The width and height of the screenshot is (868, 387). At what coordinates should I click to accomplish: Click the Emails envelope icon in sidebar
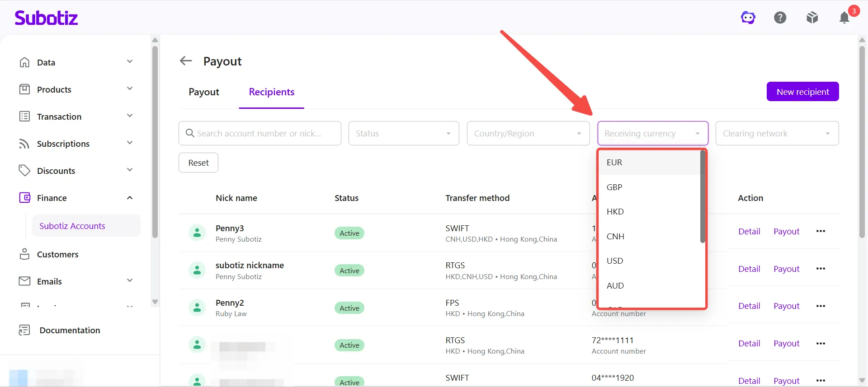[x=24, y=281]
